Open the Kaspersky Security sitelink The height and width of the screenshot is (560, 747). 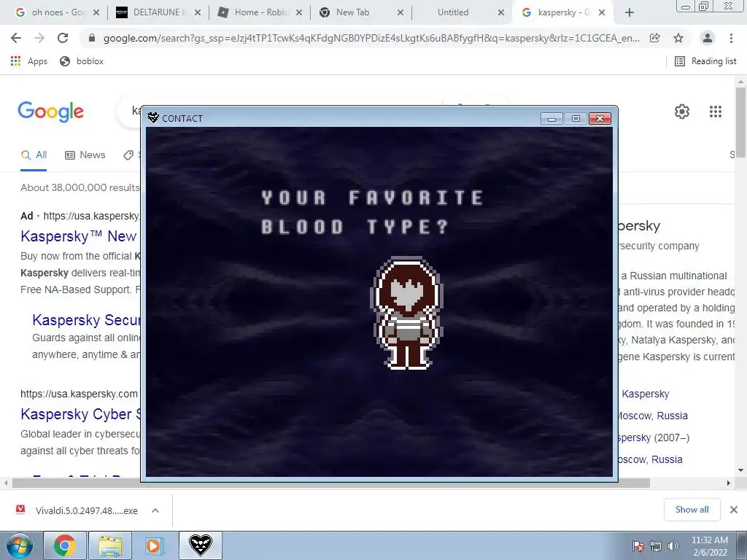(86, 320)
